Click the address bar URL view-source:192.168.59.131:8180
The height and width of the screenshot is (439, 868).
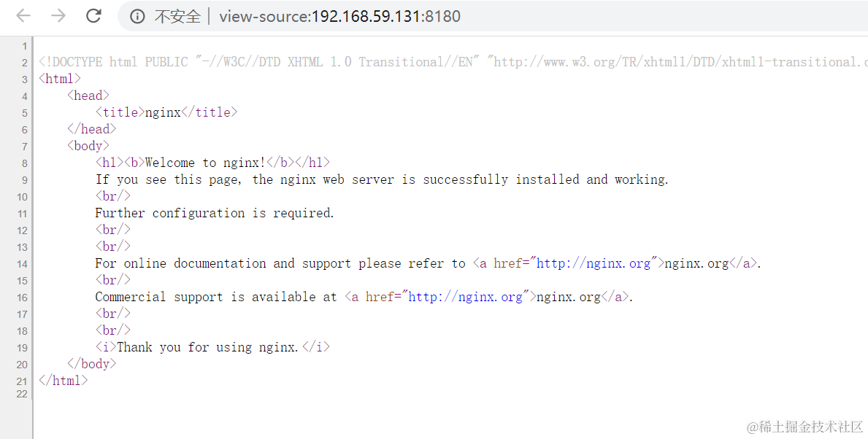click(339, 16)
